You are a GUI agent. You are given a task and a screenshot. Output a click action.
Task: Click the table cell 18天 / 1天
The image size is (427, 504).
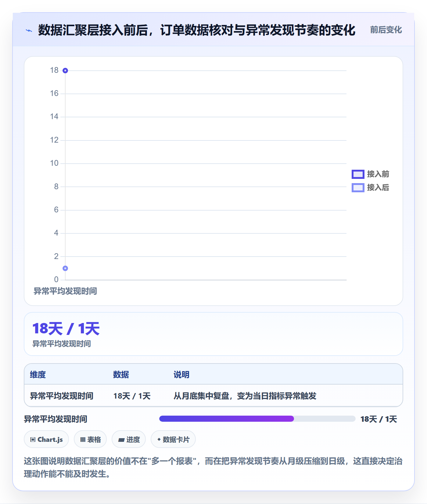[132, 396]
